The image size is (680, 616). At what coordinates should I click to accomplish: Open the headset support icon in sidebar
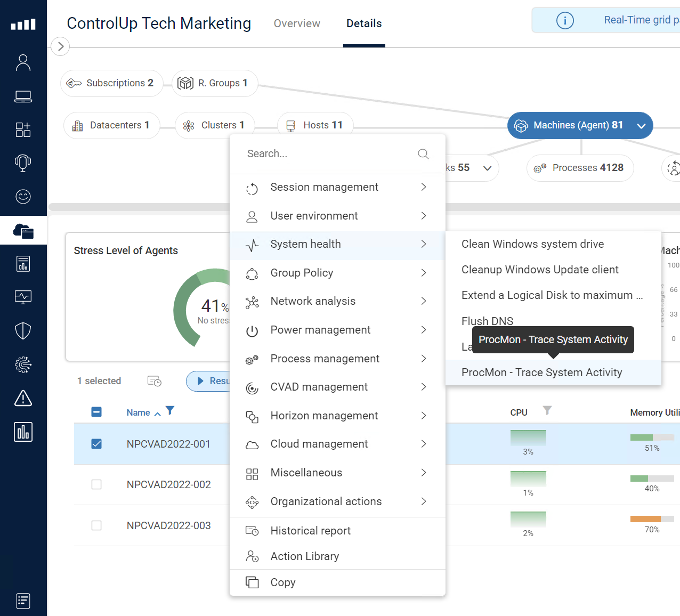coord(23,163)
